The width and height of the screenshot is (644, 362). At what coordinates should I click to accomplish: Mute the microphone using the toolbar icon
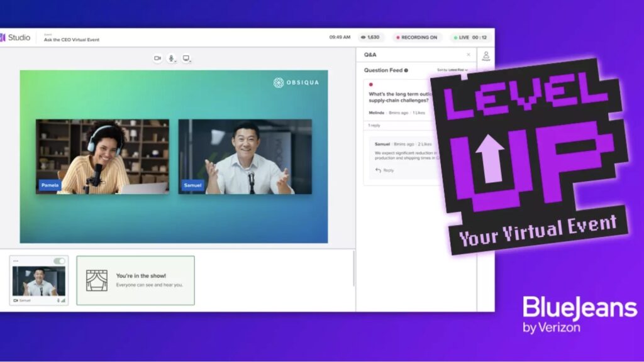pyautogui.click(x=172, y=58)
